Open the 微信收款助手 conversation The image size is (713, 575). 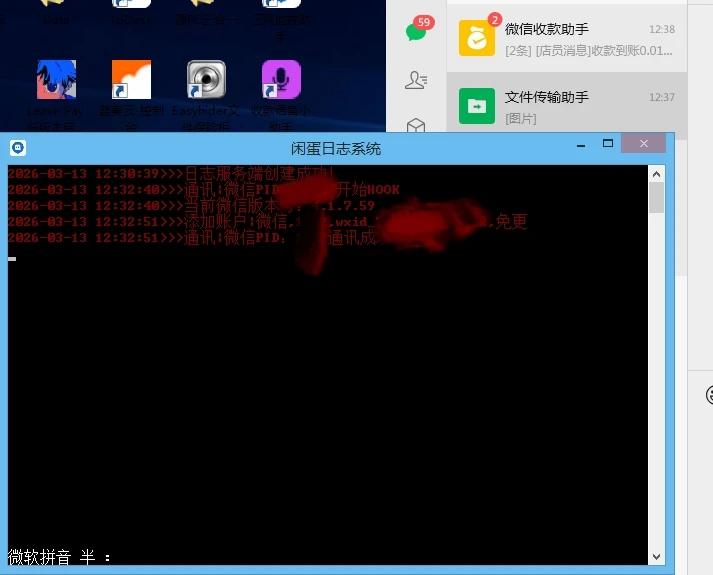coord(567,39)
